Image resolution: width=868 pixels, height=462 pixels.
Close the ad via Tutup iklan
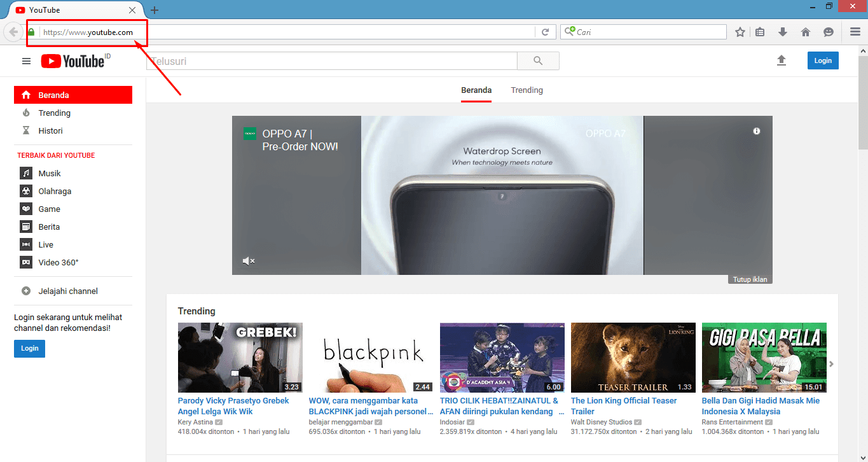point(750,279)
